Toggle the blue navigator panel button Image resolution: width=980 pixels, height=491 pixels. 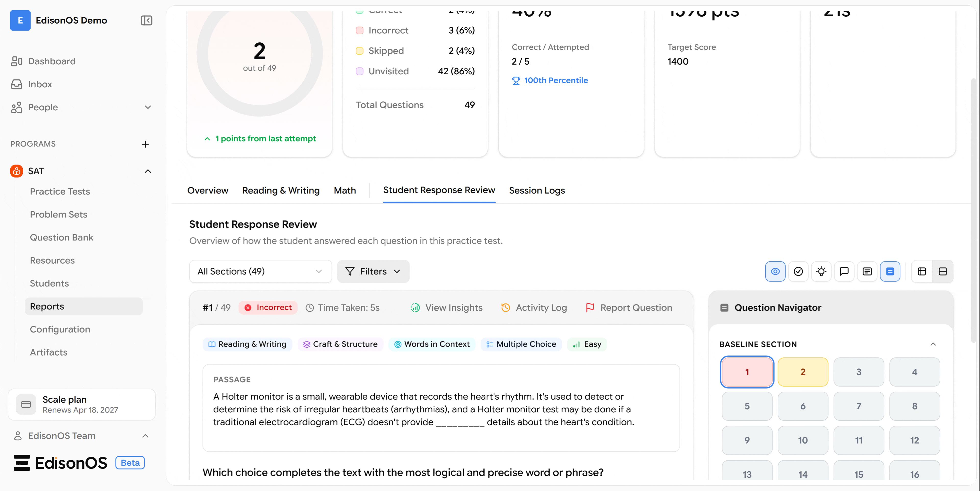[x=890, y=271]
